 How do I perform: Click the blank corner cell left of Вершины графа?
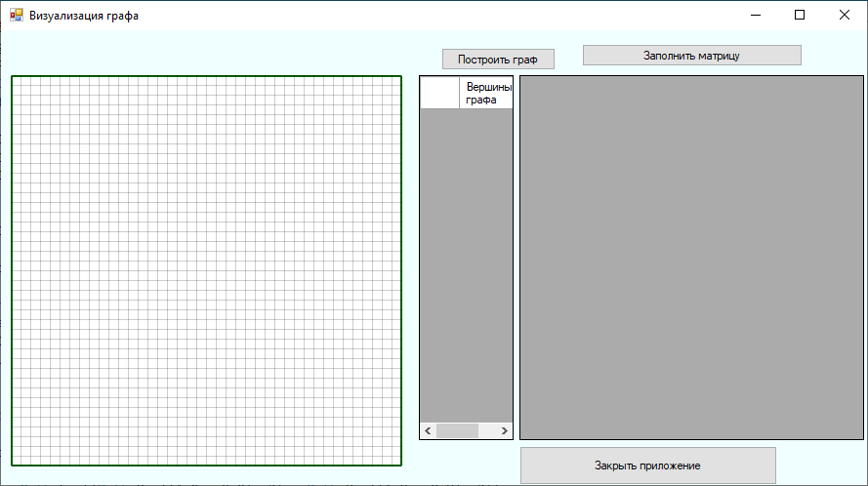pyautogui.click(x=439, y=93)
